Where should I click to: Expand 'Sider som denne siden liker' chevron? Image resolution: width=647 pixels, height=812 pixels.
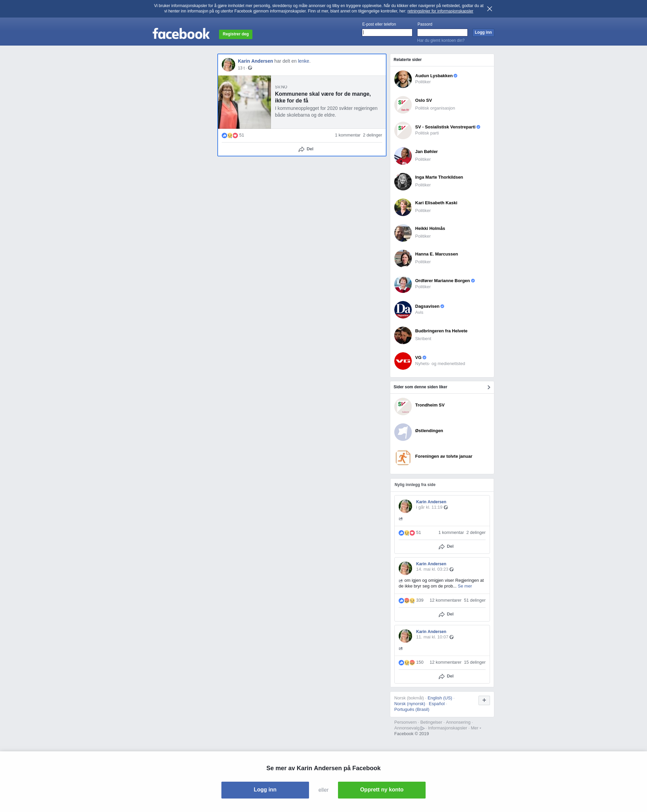[488, 387]
